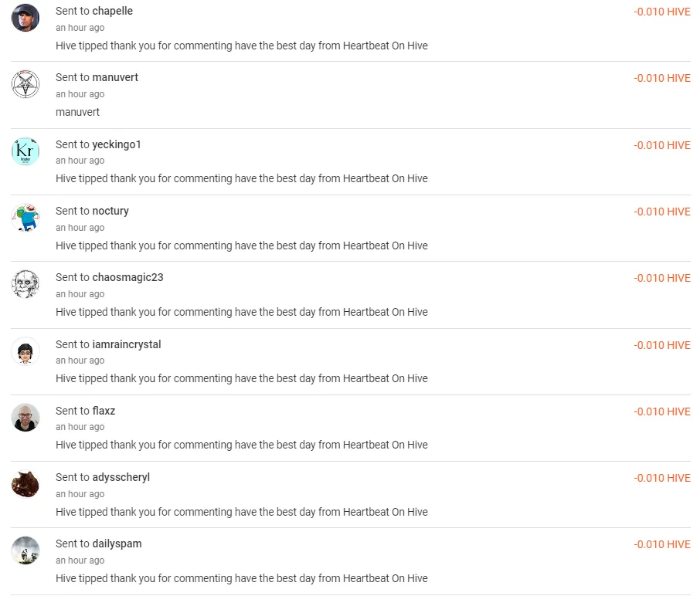Click adysscheryl's avatar image
The image size is (700, 596).
[25, 484]
